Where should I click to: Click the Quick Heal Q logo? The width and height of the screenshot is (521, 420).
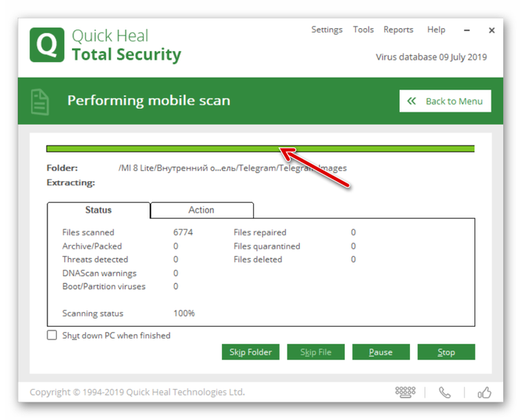[47, 45]
